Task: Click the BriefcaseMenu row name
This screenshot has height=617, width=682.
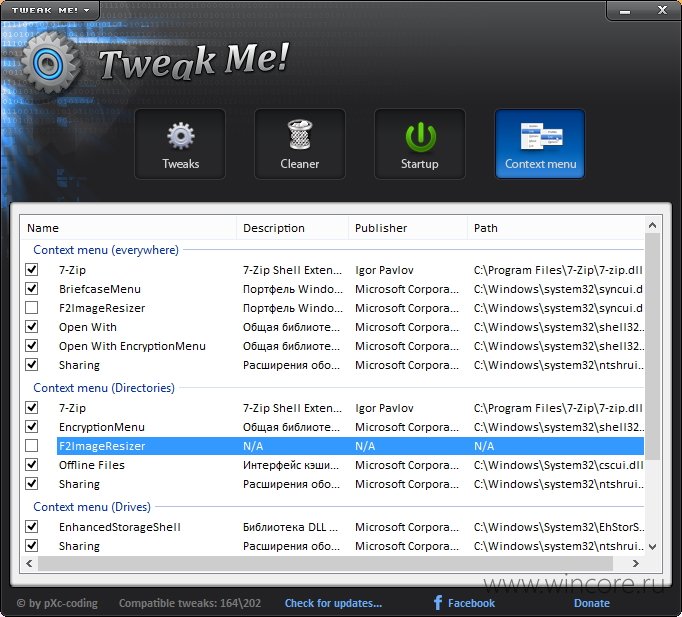Action: coord(100,289)
